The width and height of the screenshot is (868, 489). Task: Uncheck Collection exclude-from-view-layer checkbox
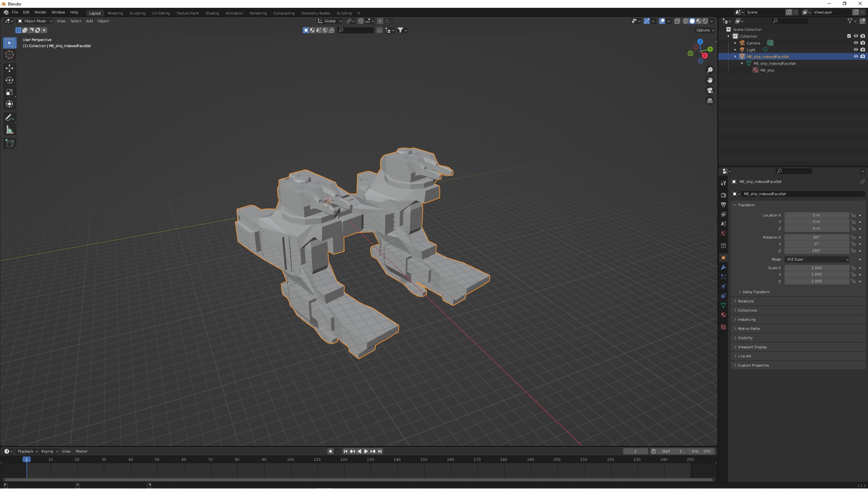point(849,36)
